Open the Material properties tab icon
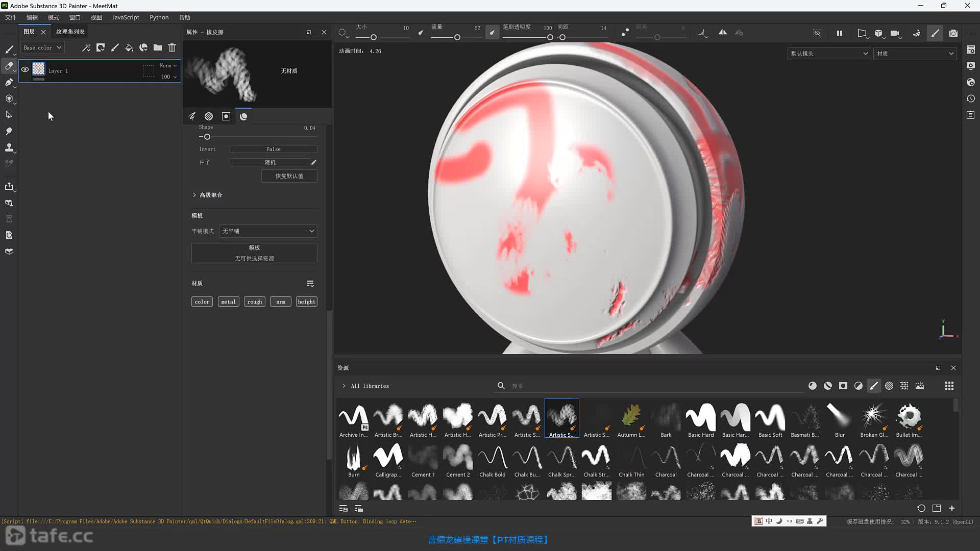The height and width of the screenshot is (551, 980). (243, 116)
